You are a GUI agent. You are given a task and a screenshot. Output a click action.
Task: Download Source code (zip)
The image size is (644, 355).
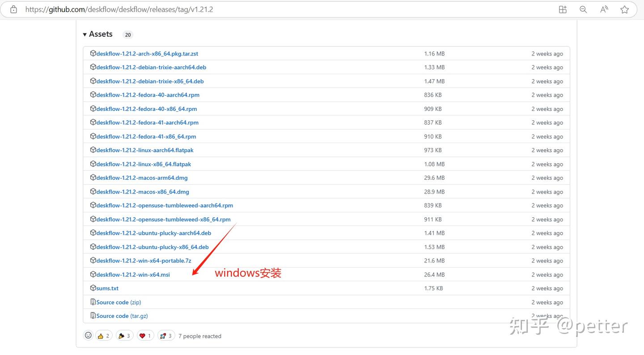click(119, 302)
